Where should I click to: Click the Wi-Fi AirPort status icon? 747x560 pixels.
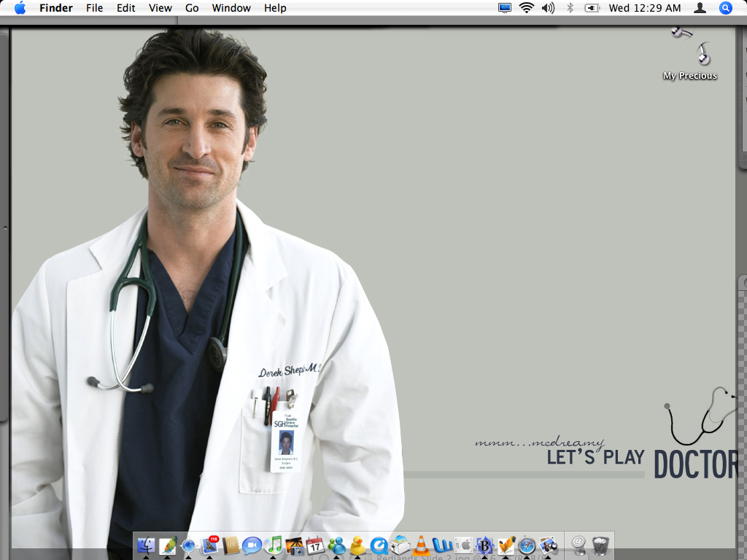527,8
